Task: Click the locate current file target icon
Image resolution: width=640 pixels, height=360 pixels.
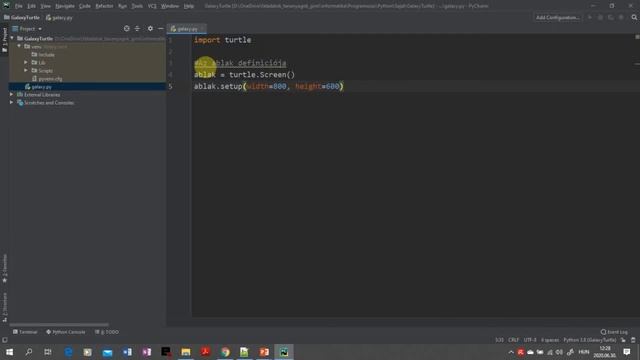Action: (x=127, y=29)
